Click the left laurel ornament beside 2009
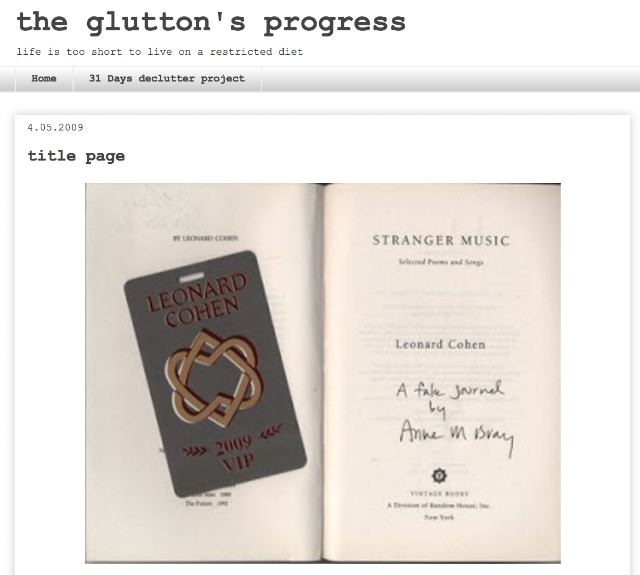 (193, 451)
